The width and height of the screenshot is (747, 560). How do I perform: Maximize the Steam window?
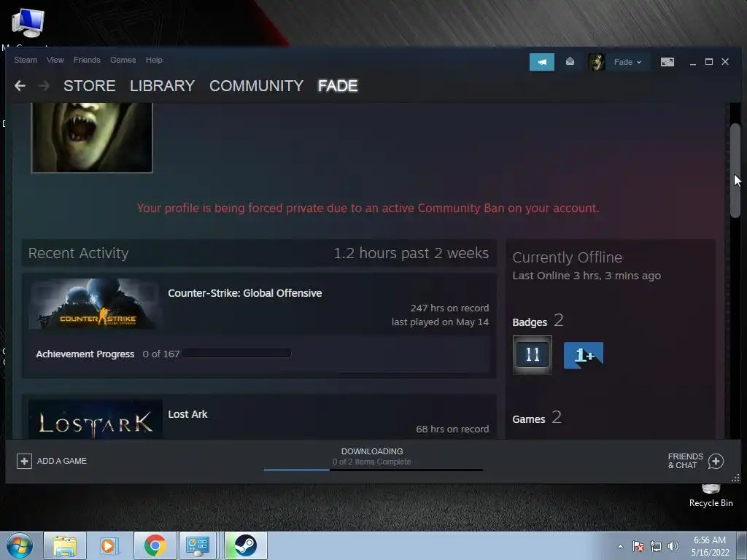tap(709, 62)
